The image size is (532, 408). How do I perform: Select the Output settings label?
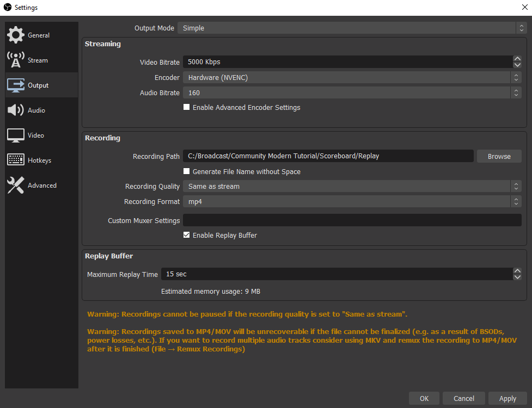(38, 85)
